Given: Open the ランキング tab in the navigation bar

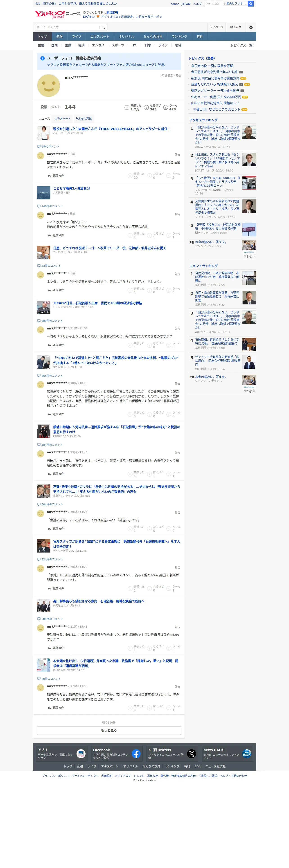Looking at the screenshot, I should (179, 37).
